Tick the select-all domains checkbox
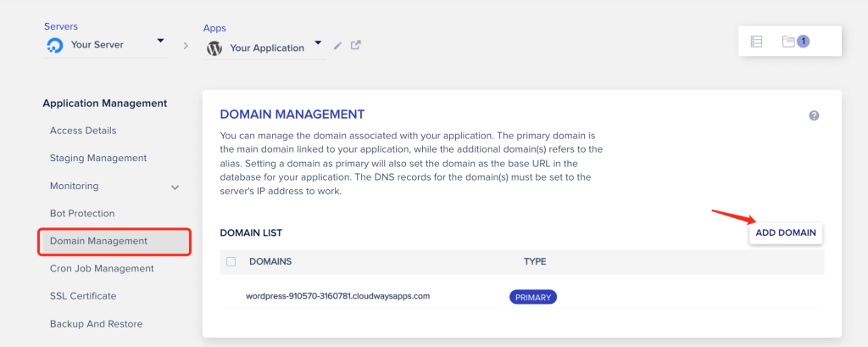 point(231,262)
